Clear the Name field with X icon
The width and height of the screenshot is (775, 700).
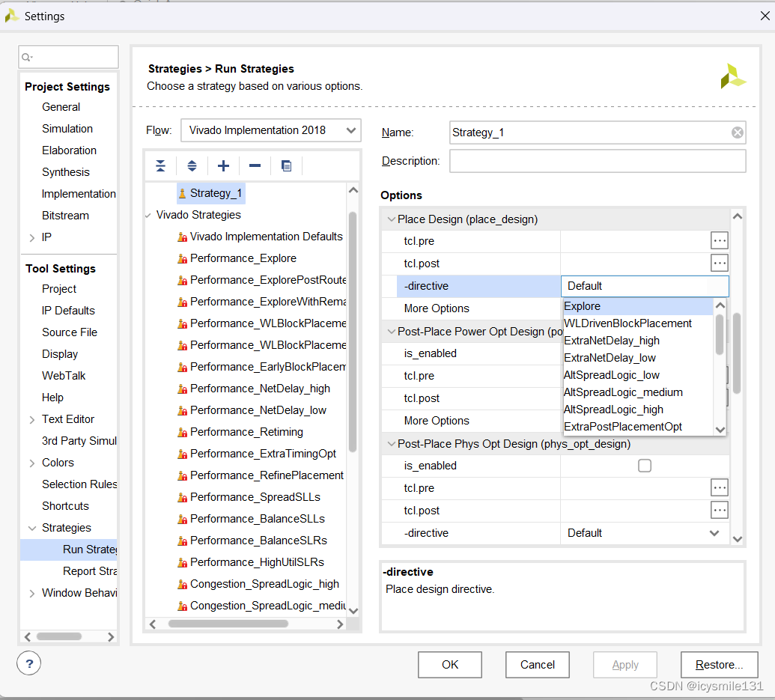[x=737, y=133]
